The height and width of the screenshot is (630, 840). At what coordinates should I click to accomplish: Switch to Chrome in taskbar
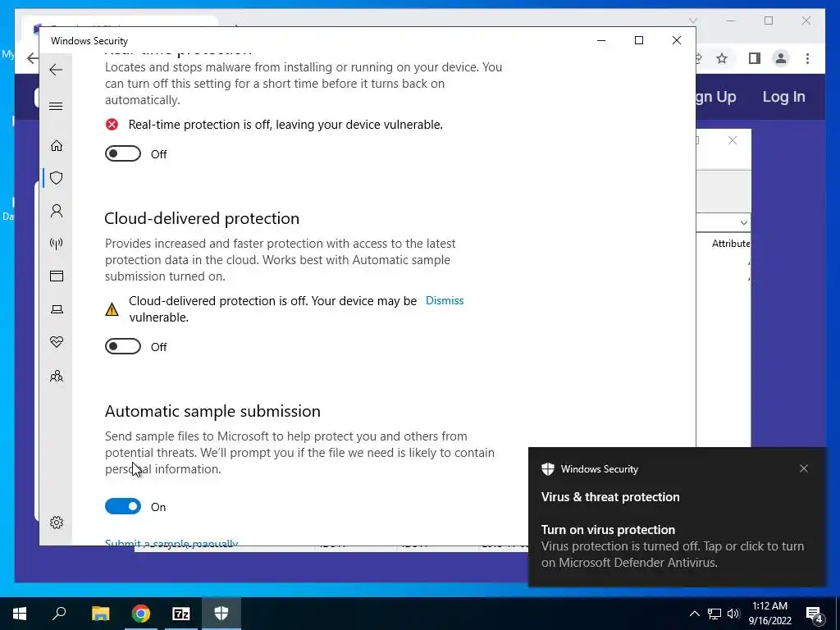coord(141,614)
